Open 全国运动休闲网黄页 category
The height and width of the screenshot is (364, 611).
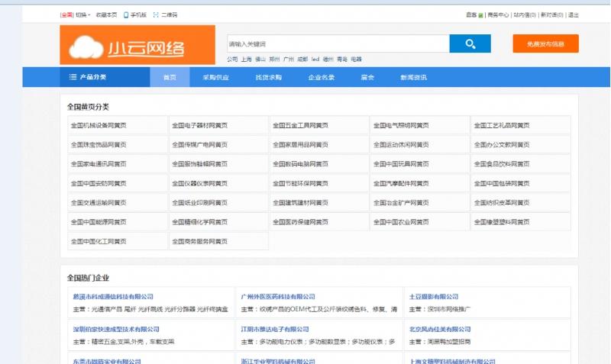pyautogui.click(x=401, y=144)
